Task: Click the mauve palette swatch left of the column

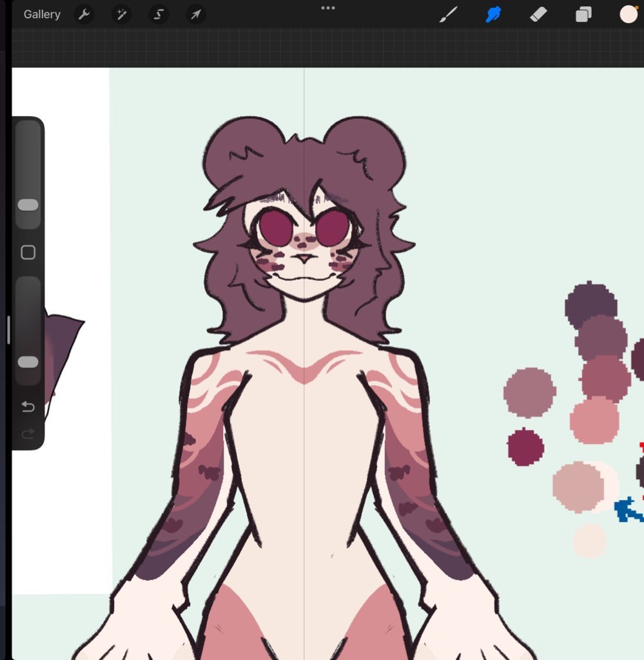Action: pyautogui.click(x=529, y=393)
